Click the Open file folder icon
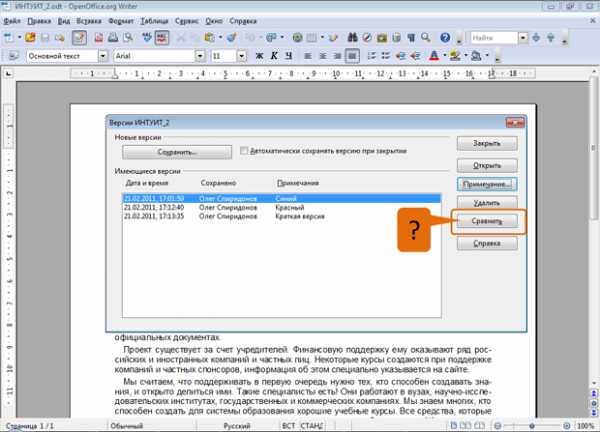Viewport: 600px width, 432px height. point(30,37)
